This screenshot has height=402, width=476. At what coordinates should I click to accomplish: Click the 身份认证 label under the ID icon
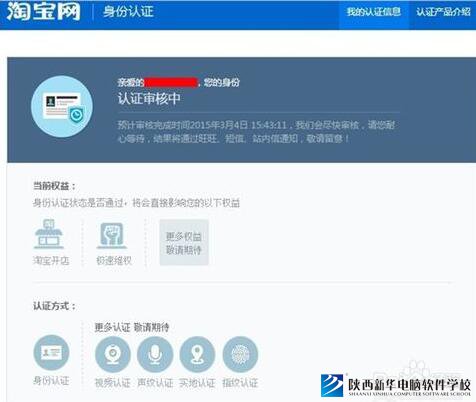[x=51, y=380]
